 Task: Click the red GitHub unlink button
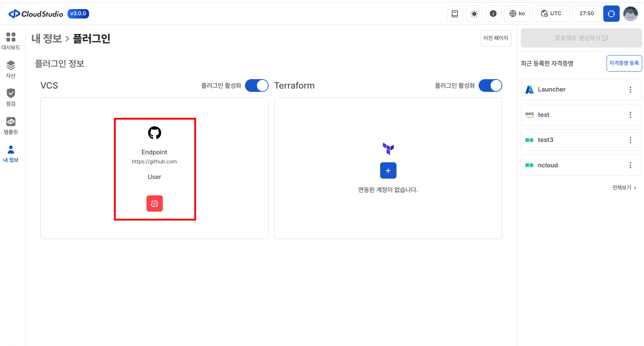[x=154, y=203]
